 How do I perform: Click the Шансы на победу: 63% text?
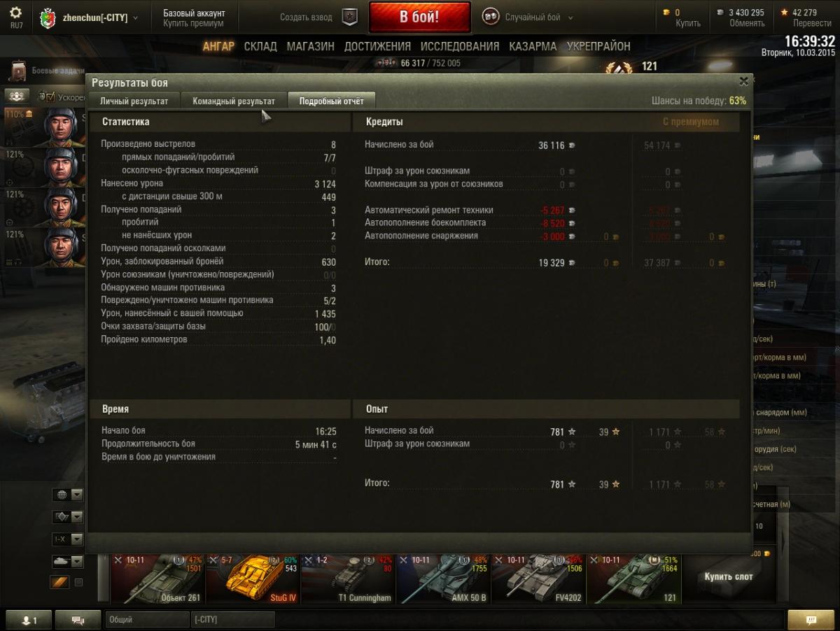[699, 101]
